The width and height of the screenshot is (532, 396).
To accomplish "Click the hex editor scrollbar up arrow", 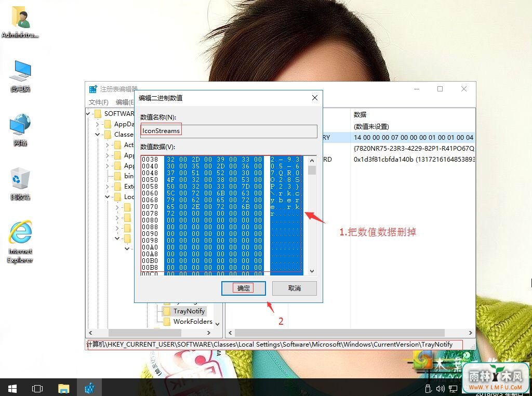I will pos(312,160).
